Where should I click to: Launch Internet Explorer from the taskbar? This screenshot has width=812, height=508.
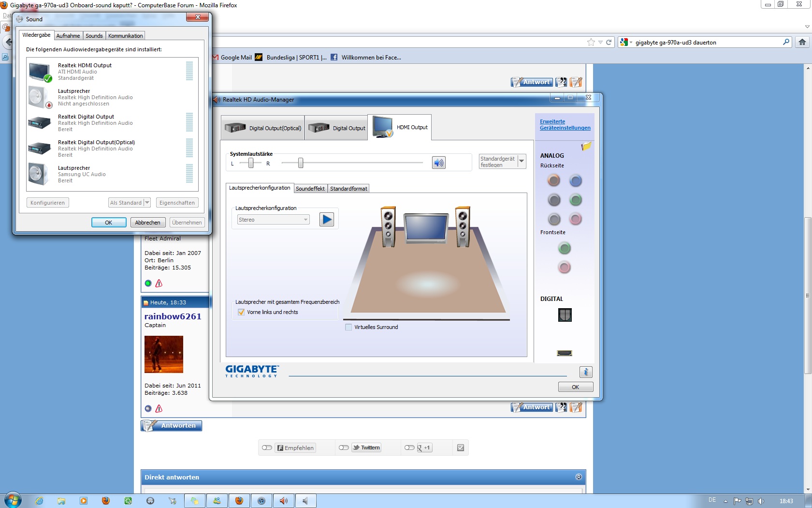[39, 501]
